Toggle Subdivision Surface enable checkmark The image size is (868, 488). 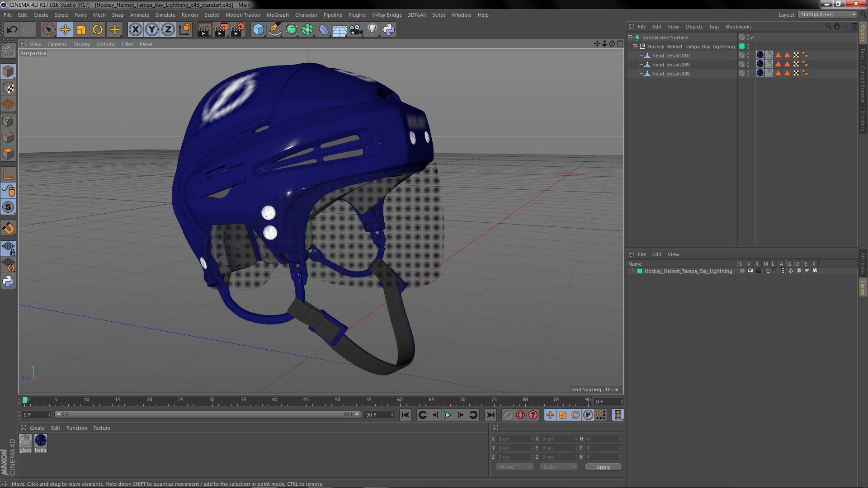click(x=752, y=38)
